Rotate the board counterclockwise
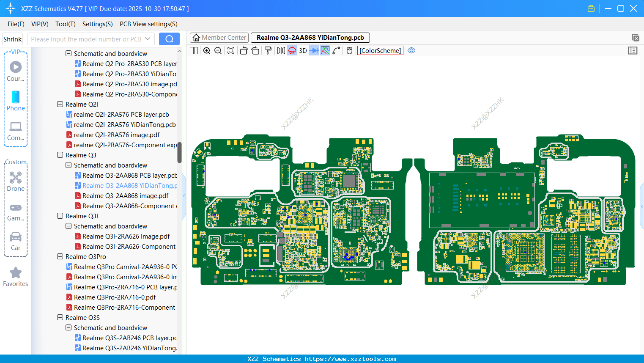The width and height of the screenshot is (644, 363). point(244,51)
